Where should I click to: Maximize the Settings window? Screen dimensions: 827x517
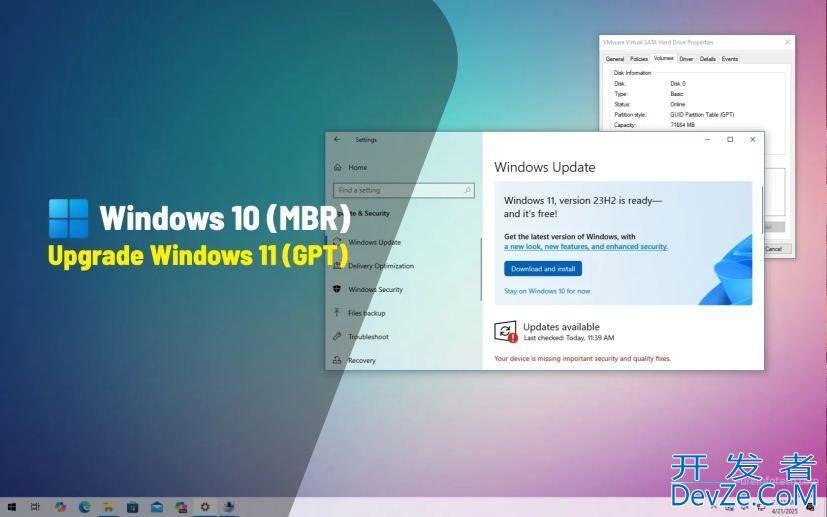pyautogui.click(x=730, y=140)
